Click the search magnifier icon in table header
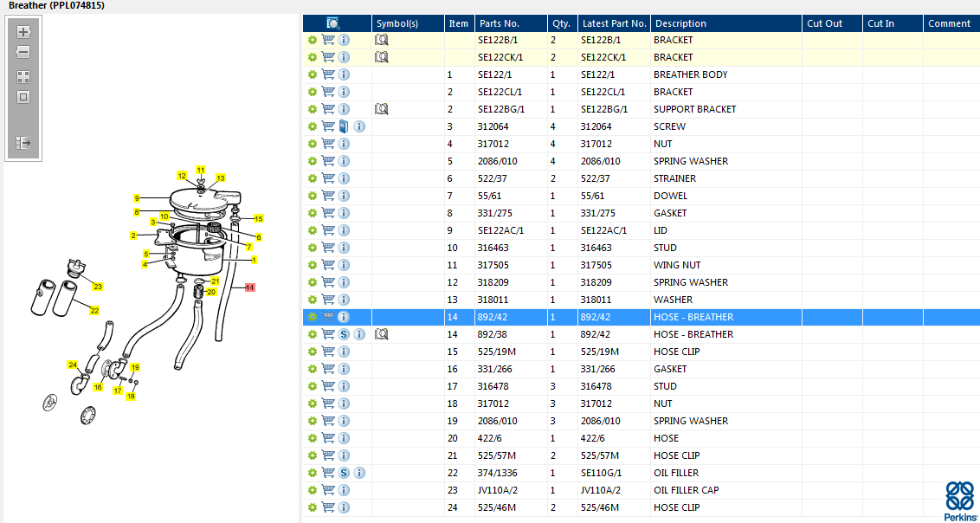Image resolution: width=980 pixels, height=523 pixels. click(333, 23)
